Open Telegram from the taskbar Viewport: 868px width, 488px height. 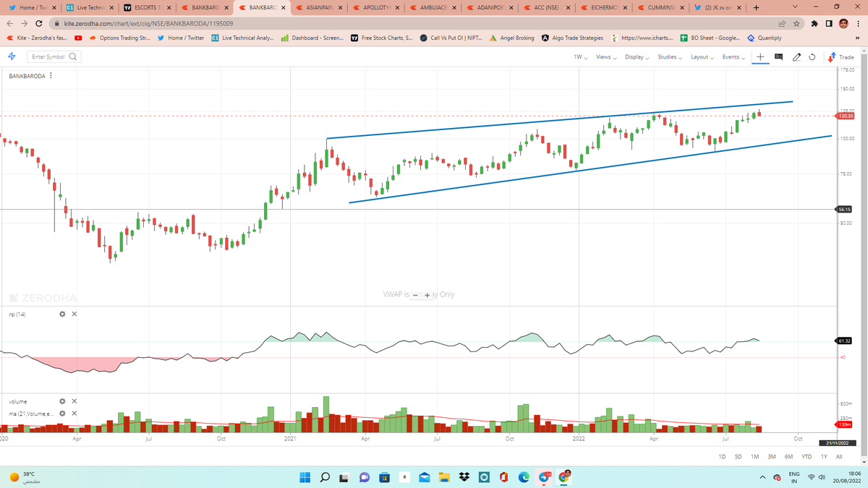click(x=544, y=476)
